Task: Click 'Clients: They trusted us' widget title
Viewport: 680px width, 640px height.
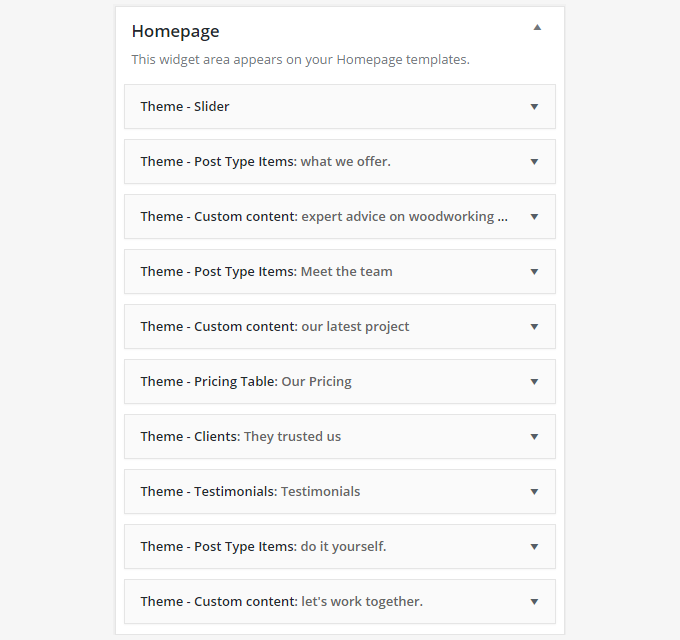Action: coord(241,437)
